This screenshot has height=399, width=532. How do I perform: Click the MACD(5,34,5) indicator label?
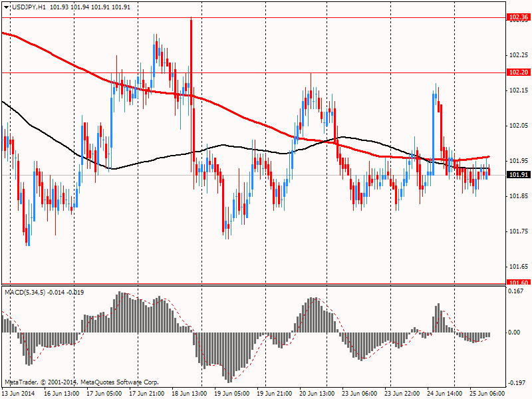coord(25,292)
